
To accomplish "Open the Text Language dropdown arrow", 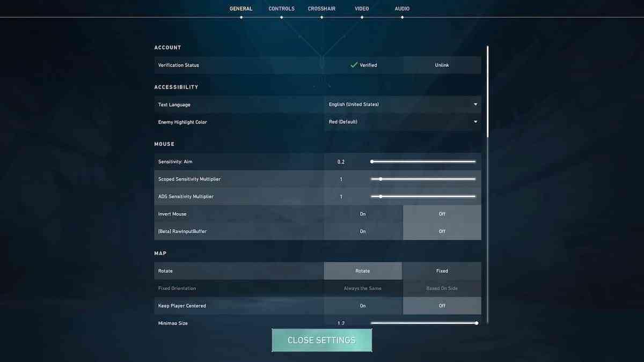I will [475, 105].
